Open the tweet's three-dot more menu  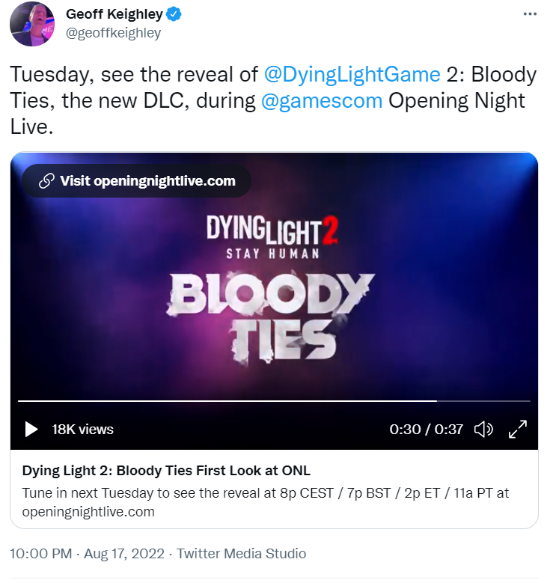[x=530, y=14]
